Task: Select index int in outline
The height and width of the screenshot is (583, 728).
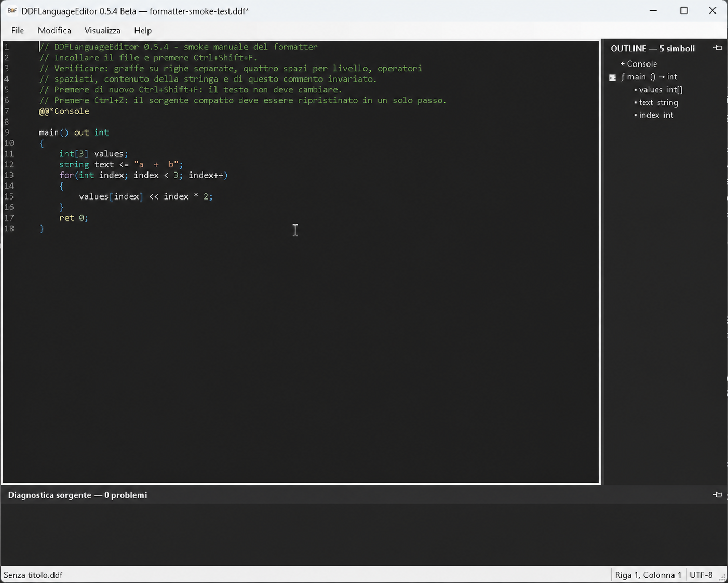Action: [654, 115]
